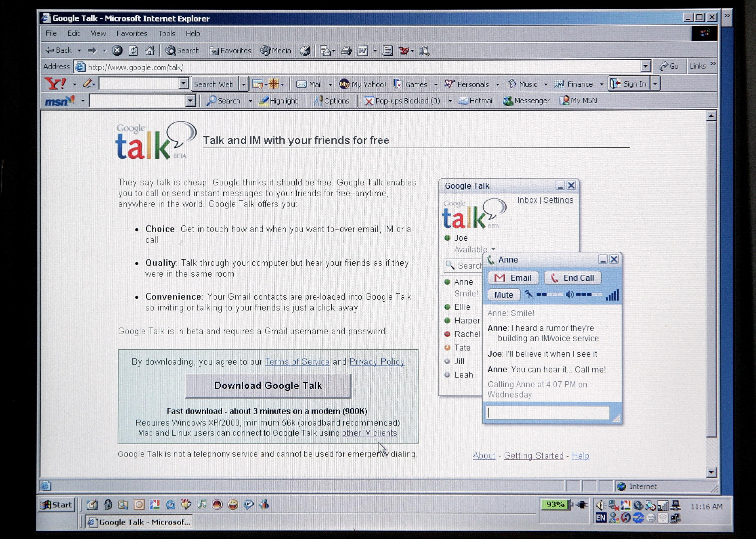This screenshot has width=756, height=539.
Task: Open the My Yahoo! toolbar button
Action: pos(362,84)
